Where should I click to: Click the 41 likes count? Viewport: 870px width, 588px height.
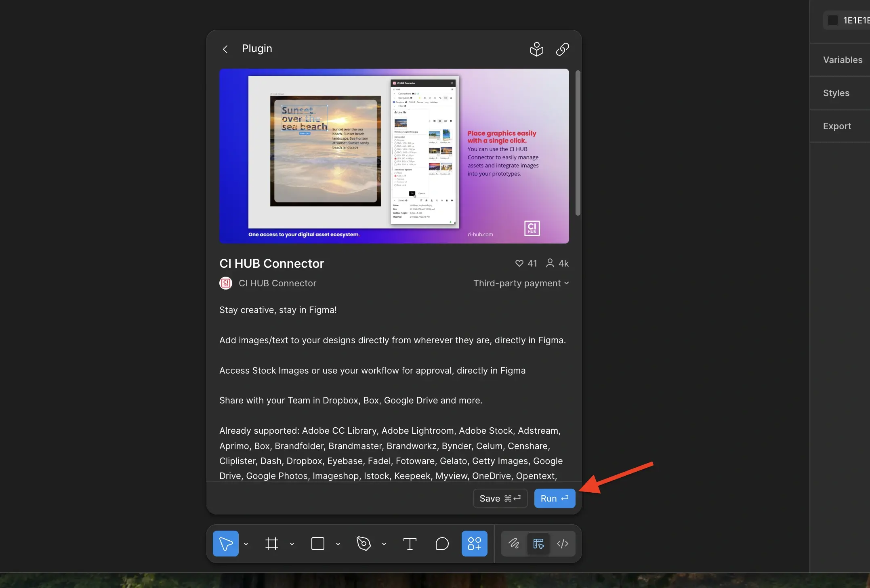coord(532,263)
